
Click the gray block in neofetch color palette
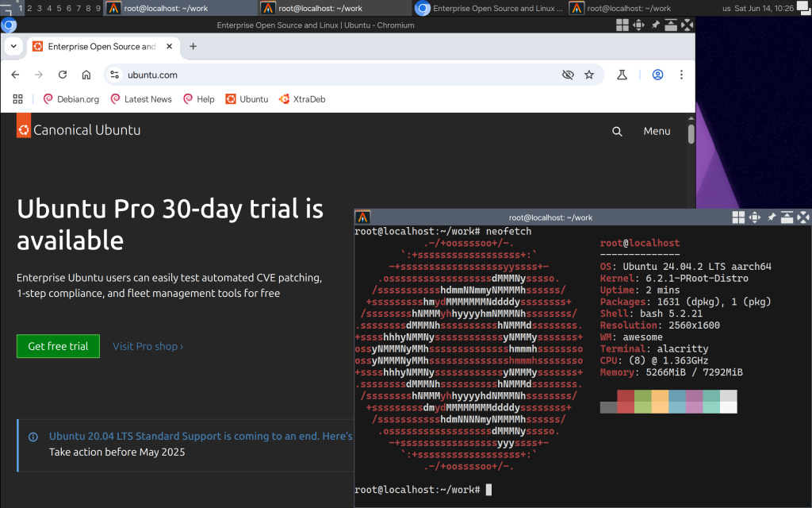coord(608,407)
